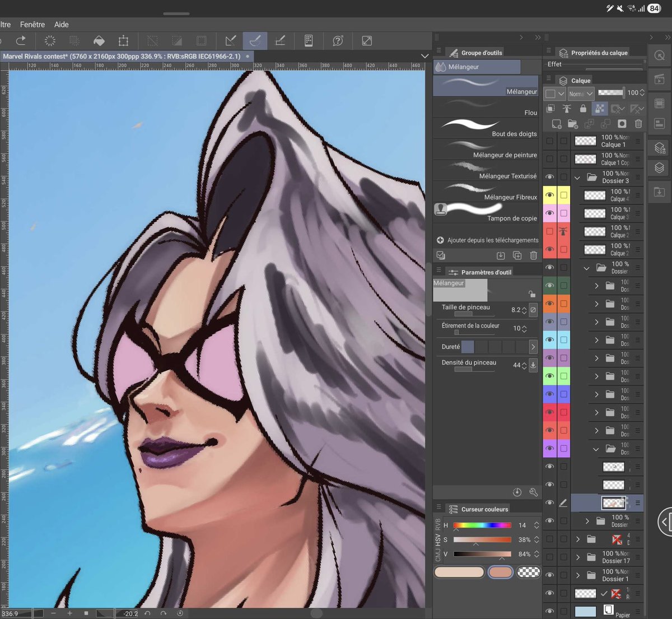Click New raster layer icon
The image size is (672, 619).
(x=557, y=123)
